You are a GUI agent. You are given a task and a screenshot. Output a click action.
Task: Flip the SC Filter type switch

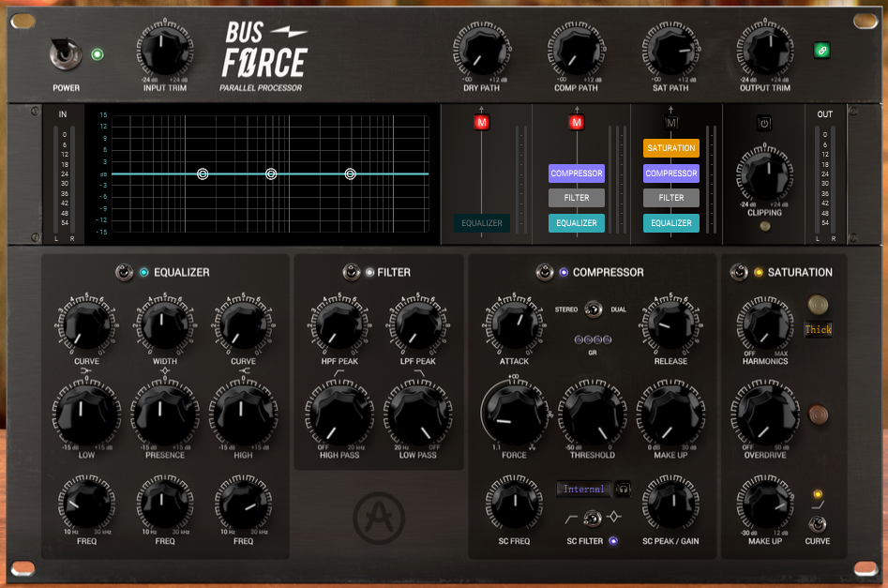point(592,517)
